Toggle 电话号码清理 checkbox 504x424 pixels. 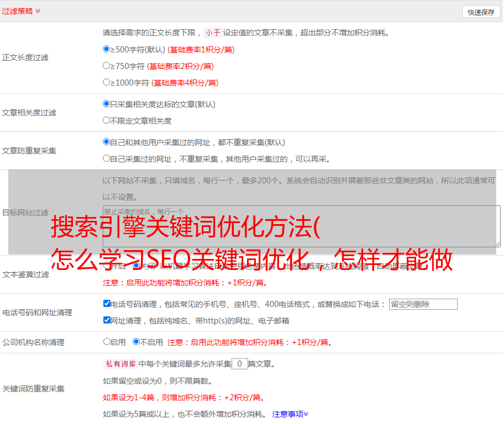point(107,304)
